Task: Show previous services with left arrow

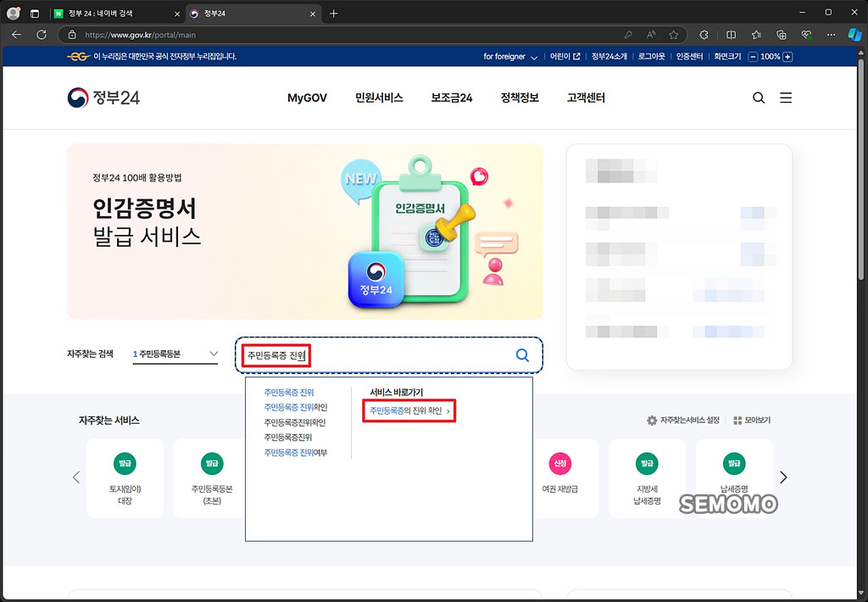Action: 76,477
